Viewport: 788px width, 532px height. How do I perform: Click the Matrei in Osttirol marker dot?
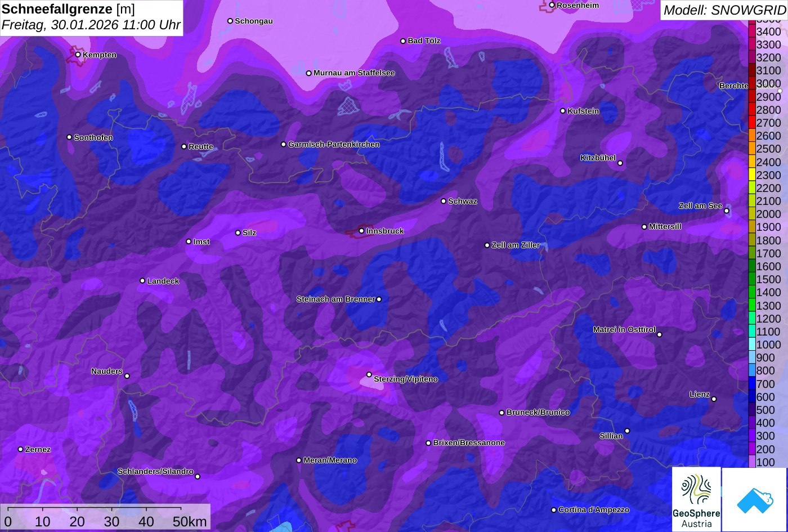point(660,334)
